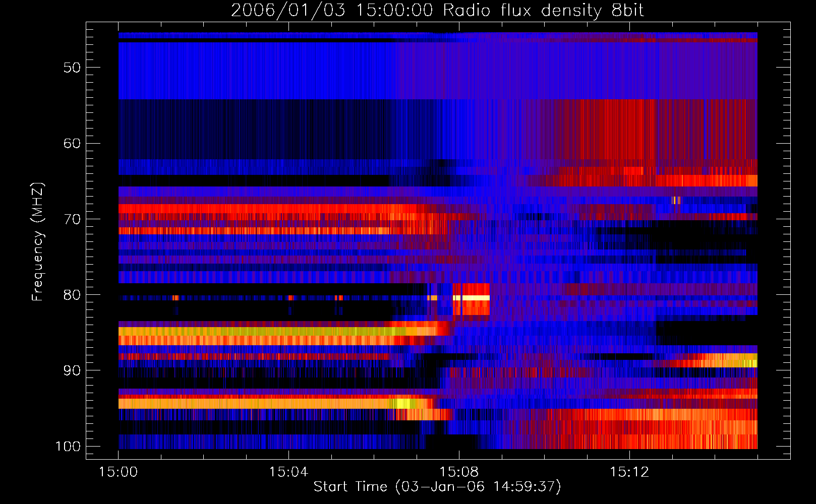Click the time tick label '15:08'
Image resolution: width=816 pixels, height=504 pixels.
coord(459,472)
